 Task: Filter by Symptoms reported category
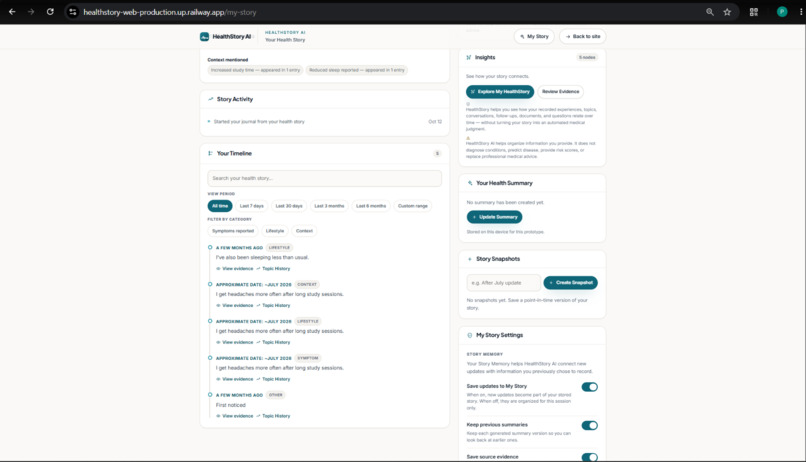pos(233,231)
